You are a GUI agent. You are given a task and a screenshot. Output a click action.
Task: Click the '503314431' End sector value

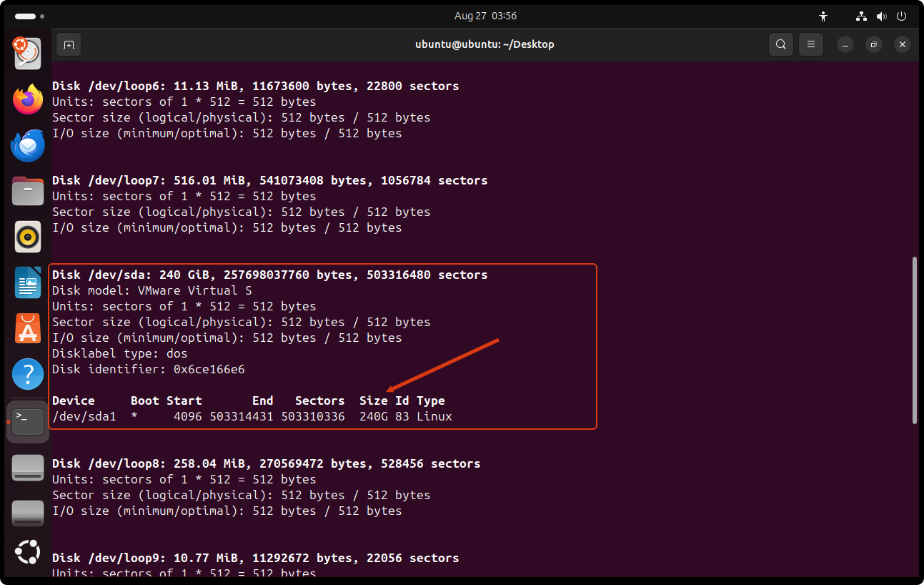click(x=242, y=416)
